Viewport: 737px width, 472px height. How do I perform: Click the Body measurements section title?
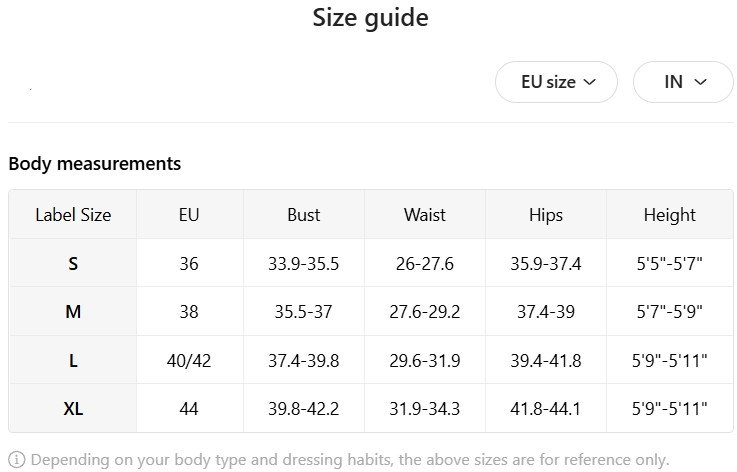[x=95, y=163]
